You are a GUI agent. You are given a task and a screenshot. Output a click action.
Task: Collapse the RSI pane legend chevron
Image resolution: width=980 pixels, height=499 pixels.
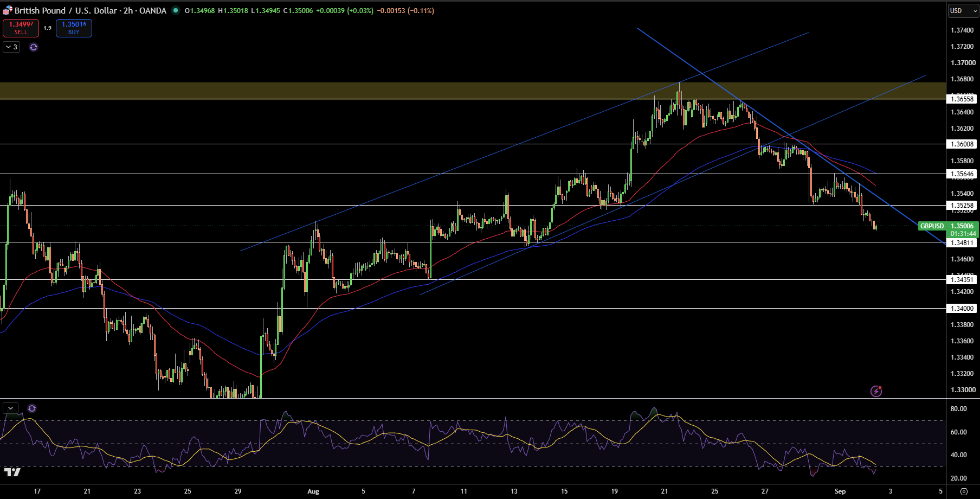pyautogui.click(x=11, y=408)
